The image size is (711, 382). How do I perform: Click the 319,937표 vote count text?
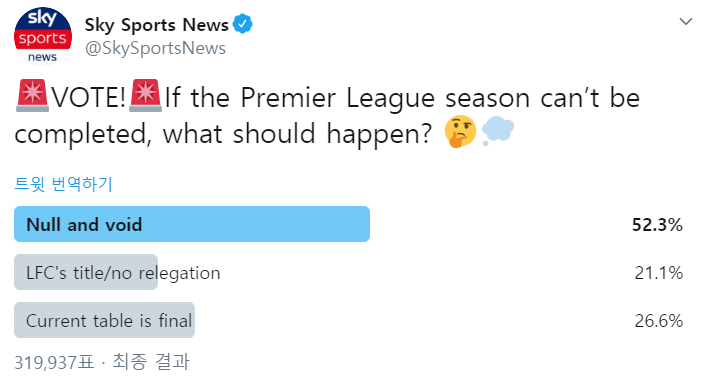click(54, 362)
